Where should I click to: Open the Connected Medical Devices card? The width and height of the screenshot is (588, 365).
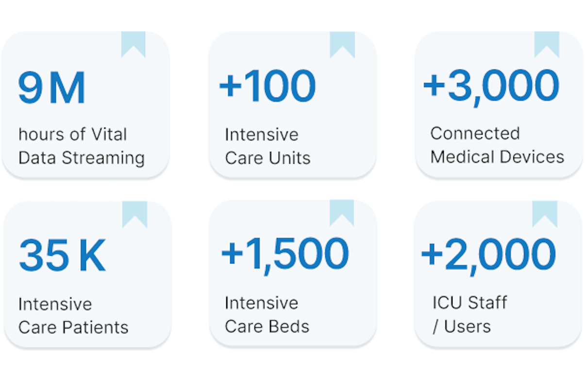click(499, 104)
